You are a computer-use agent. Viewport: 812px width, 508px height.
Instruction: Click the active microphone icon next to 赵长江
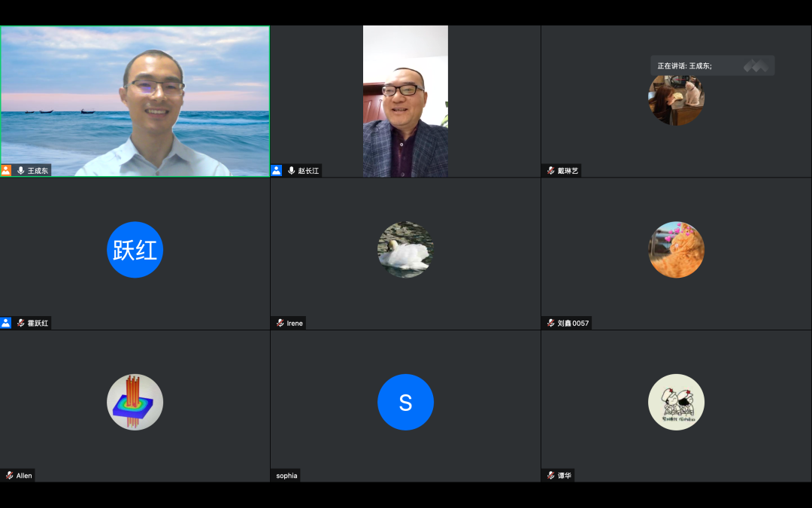pyautogui.click(x=291, y=171)
